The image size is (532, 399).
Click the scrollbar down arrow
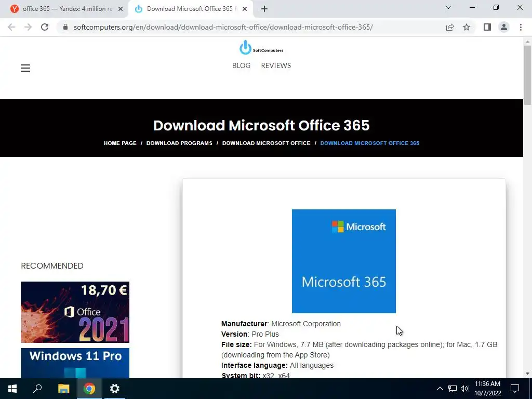tap(527, 374)
